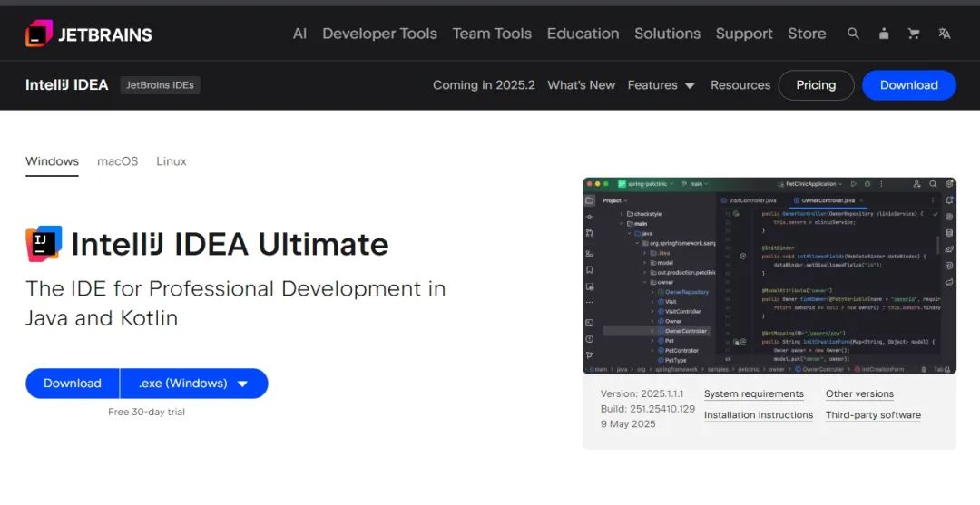Open the What's New page
Viewport: 980px width, 505px height.
[582, 85]
